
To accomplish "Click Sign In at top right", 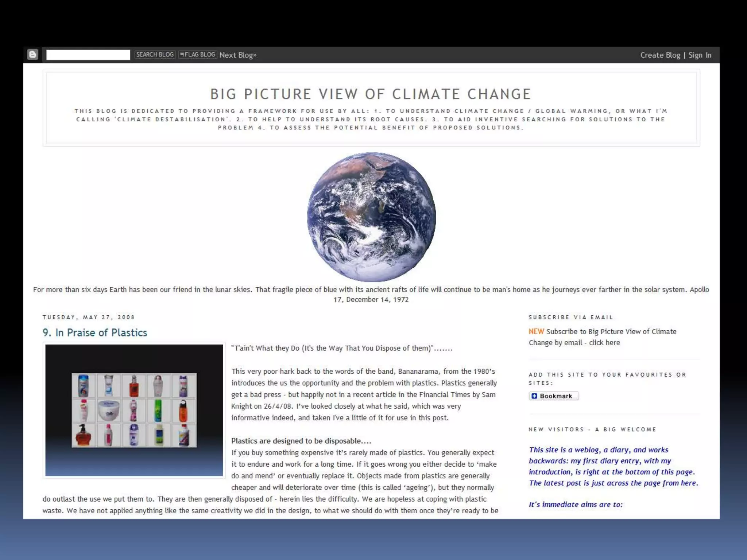I will 700,55.
